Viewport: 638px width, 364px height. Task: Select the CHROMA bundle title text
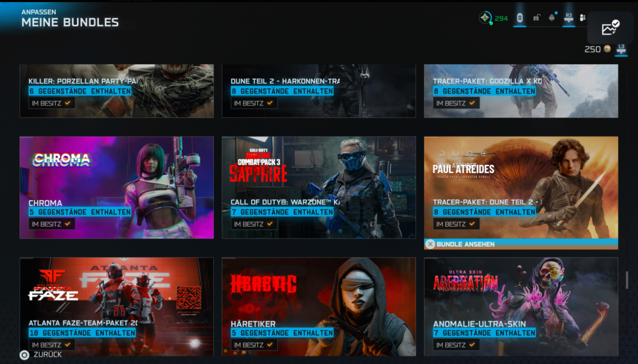tap(45, 203)
